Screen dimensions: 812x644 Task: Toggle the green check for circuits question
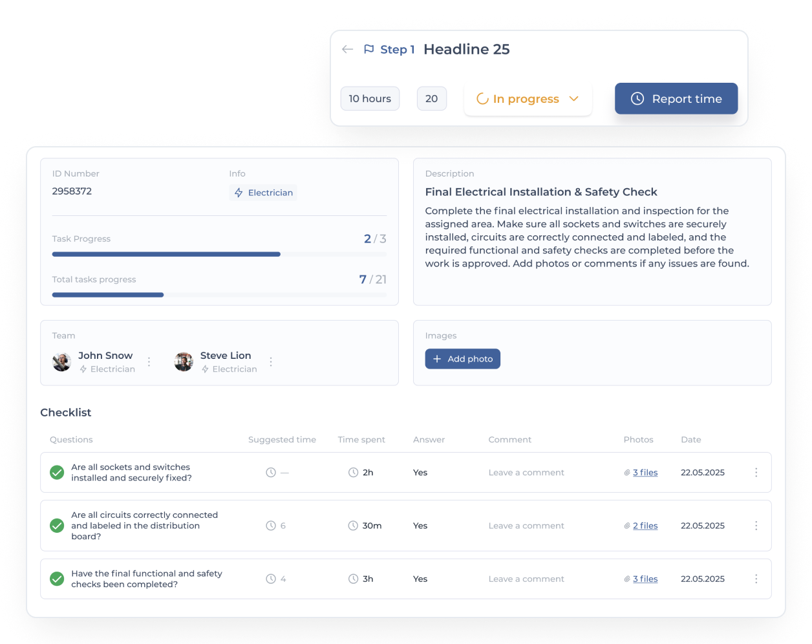[57, 526]
